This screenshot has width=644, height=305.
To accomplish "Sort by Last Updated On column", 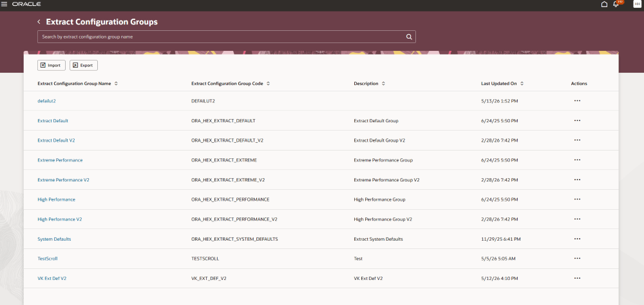I will [522, 84].
